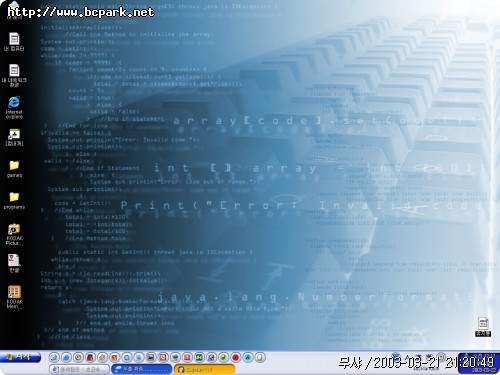Open the games folder on desktop
Screen dimensions: 500x375
click(x=14, y=168)
